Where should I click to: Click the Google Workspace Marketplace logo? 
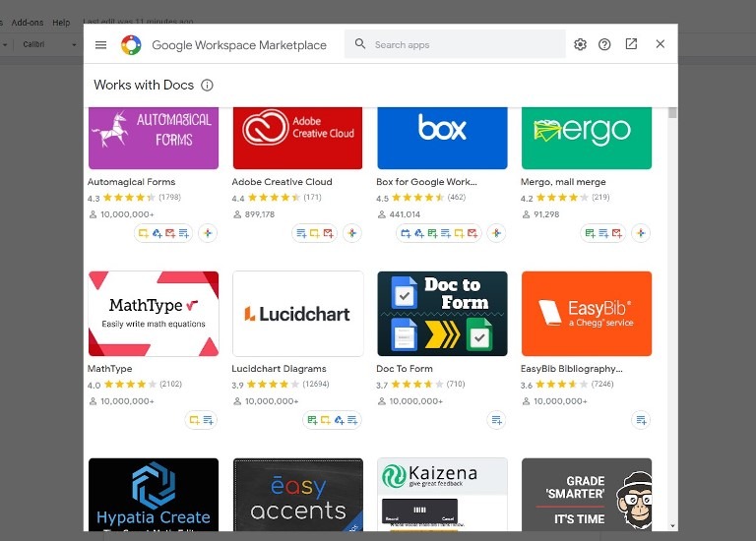click(x=131, y=45)
